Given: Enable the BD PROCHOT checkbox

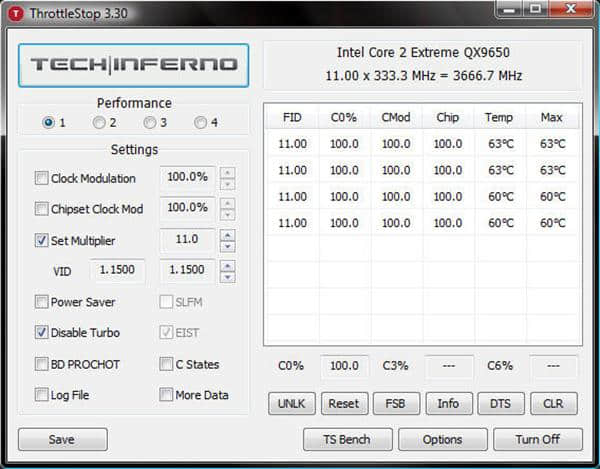Looking at the screenshot, I should [41, 364].
